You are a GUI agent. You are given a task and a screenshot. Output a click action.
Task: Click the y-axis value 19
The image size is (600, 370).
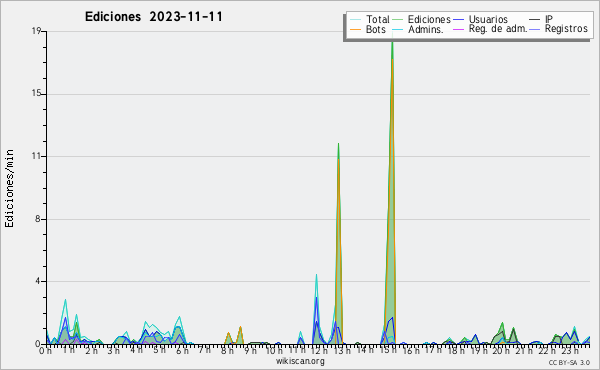tap(36, 31)
